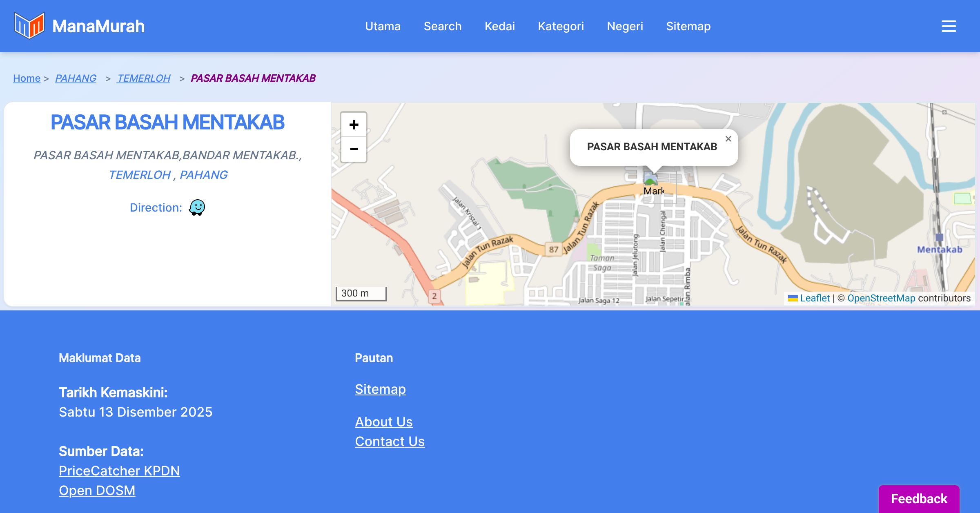This screenshot has height=513, width=980.
Task: Open OpenStreetMap attribution link
Action: (881, 298)
